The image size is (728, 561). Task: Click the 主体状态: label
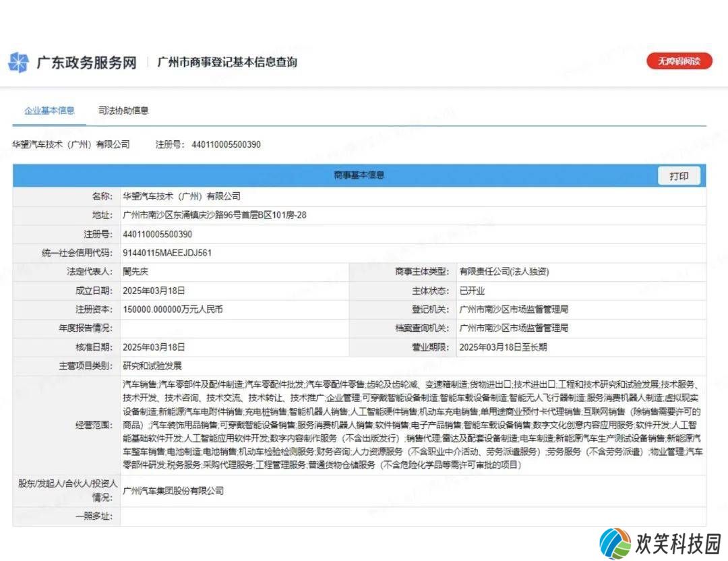pos(430,291)
